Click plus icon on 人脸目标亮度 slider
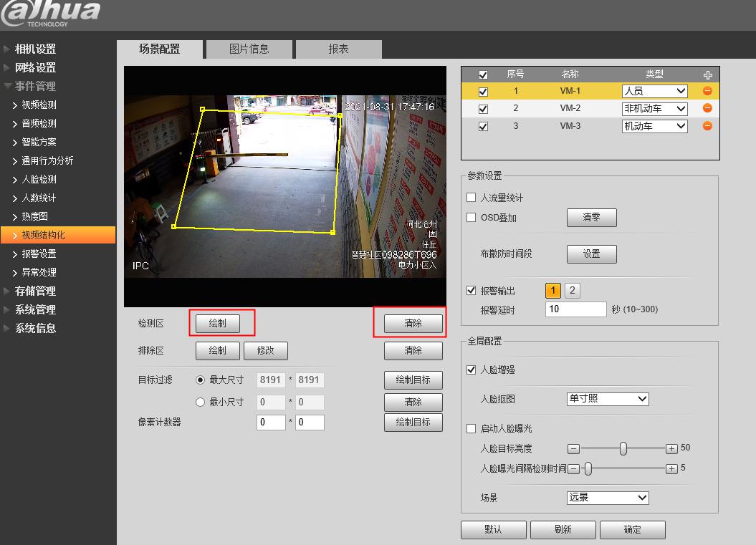The image size is (756, 545). [671, 448]
